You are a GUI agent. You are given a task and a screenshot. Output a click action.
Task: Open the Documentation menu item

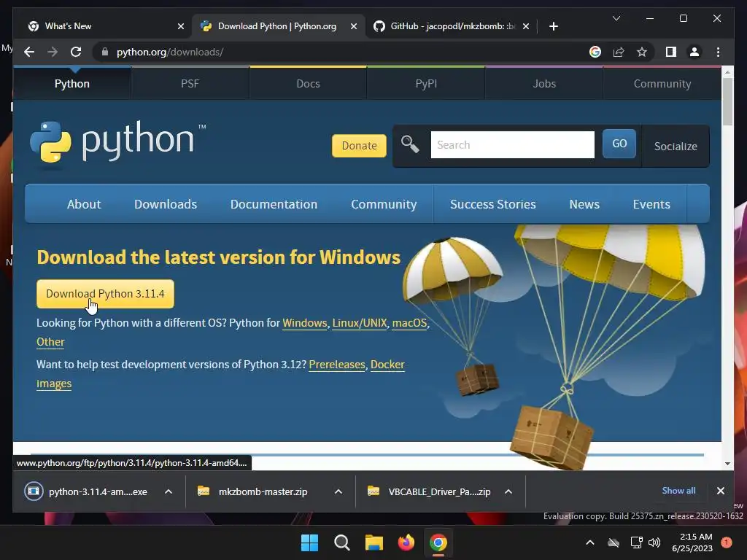pos(274,204)
